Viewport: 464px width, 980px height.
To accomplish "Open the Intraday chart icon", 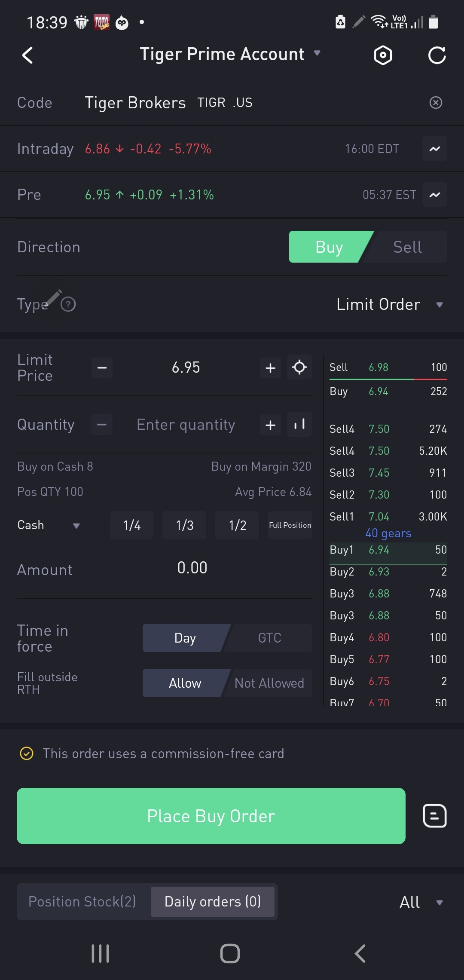I will click(x=435, y=149).
